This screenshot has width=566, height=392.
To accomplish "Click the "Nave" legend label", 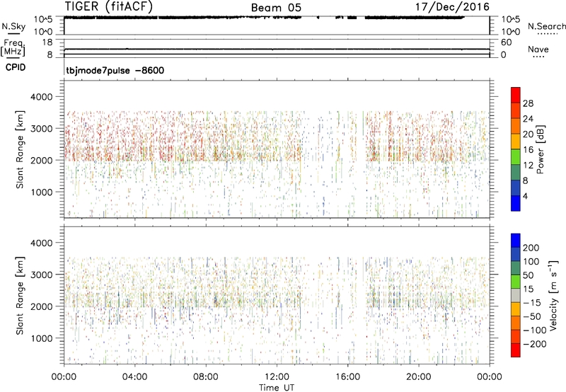I will pos(538,49).
